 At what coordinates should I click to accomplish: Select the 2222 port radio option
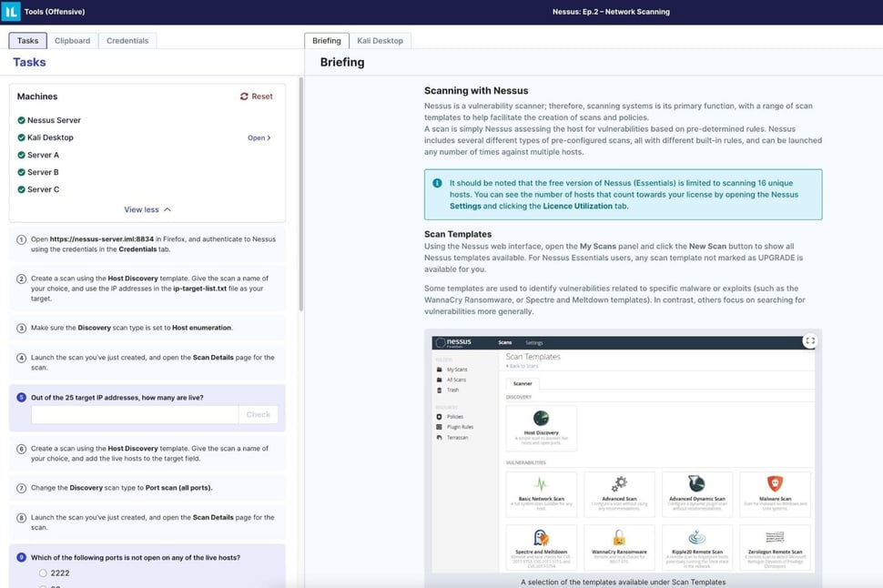(43, 573)
